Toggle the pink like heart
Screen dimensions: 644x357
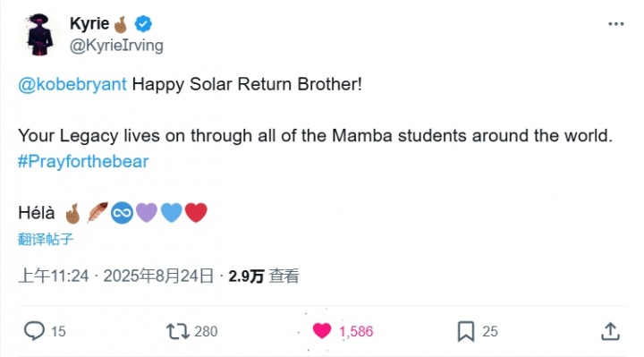(x=322, y=331)
